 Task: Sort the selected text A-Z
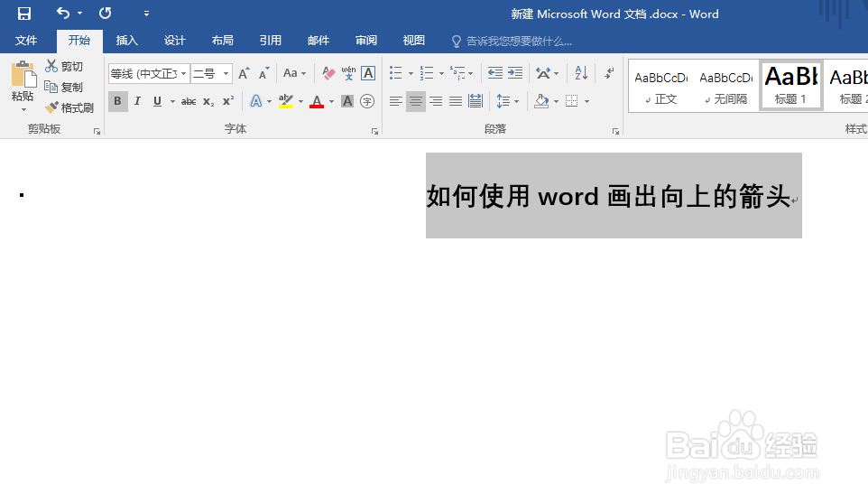pyautogui.click(x=581, y=73)
